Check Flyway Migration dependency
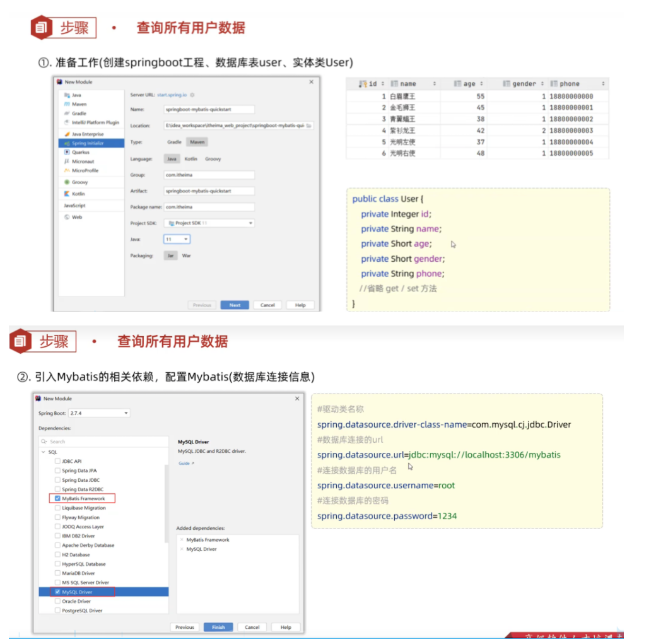The width and height of the screenshot is (656, 644). (57, 517)
